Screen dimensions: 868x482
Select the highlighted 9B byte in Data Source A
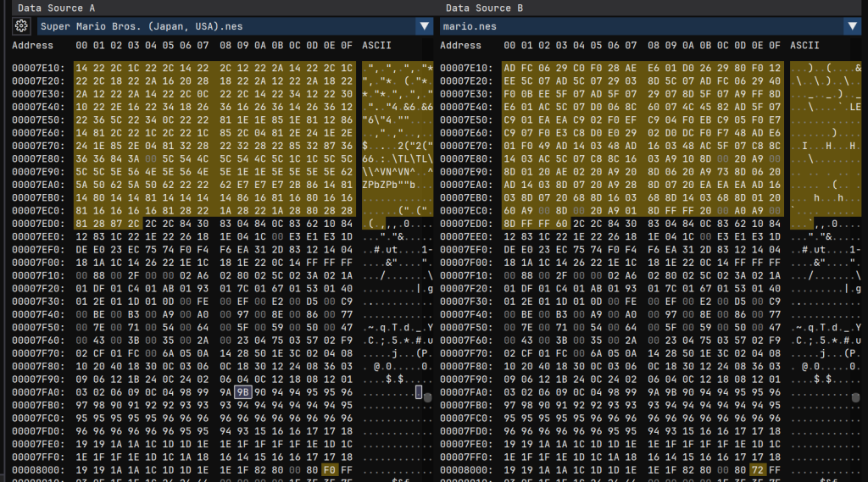(242, 391)
